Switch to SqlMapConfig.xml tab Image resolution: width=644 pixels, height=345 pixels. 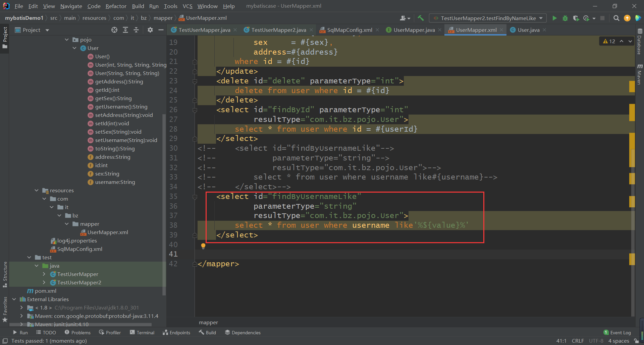(349, 30)
